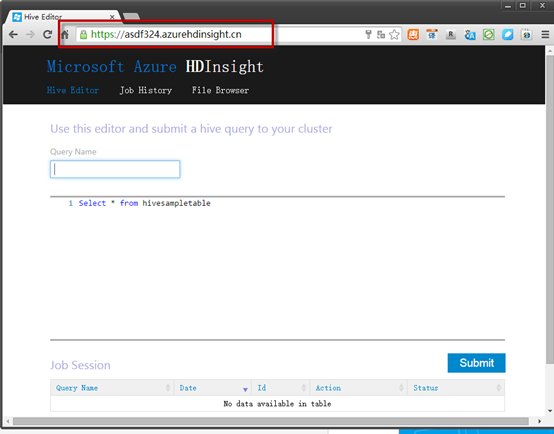
Task: Go to browser home page icon
Action: 65,35
